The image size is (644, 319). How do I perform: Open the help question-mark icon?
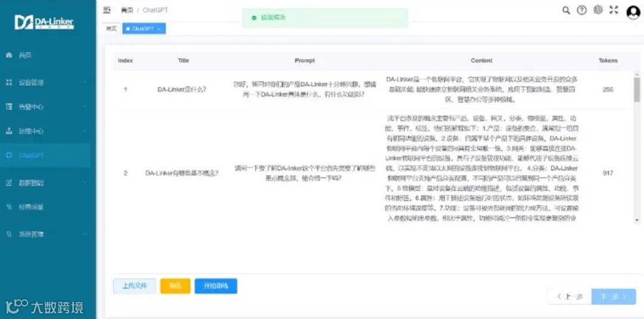pyautogui.click(x=581, y=10)
